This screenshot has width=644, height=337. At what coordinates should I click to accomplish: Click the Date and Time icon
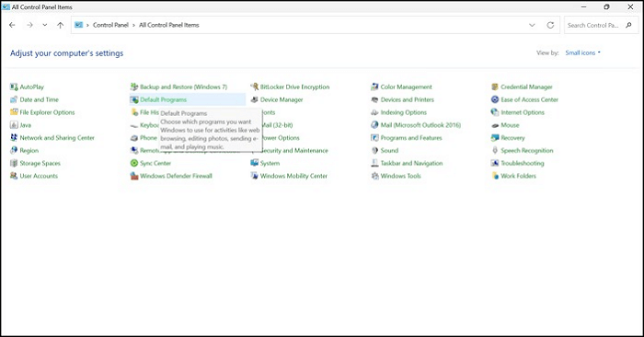14,99
